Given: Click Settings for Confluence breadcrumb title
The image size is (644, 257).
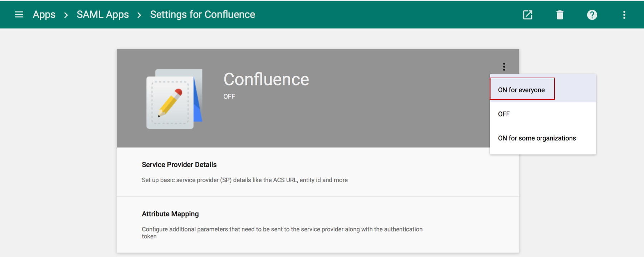Looking at the screenshot, I should [203, 15].
